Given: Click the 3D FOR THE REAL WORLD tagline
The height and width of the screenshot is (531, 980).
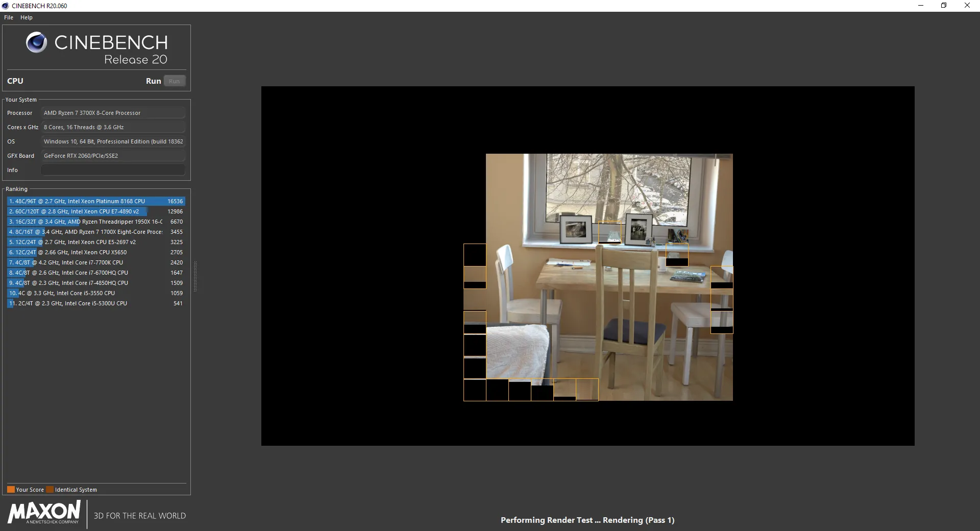Looking at the screenshot, I should click(140, 516).
